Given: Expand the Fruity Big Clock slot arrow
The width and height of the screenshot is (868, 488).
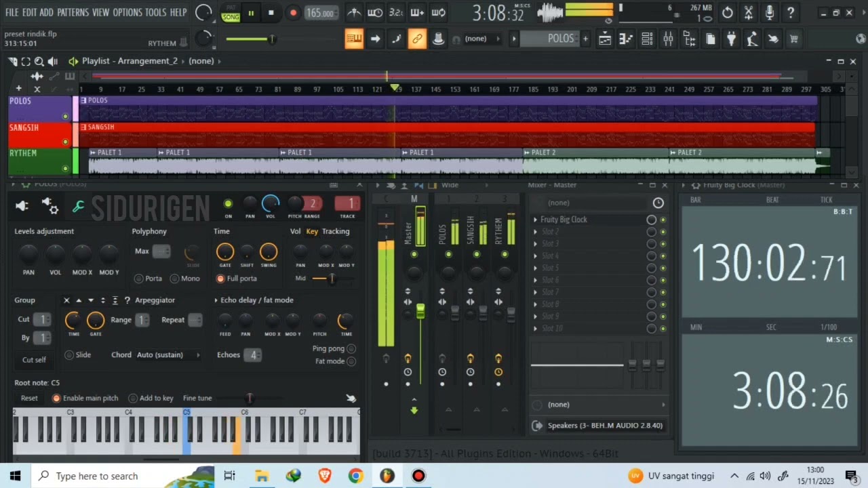Looking at the screenshot, I should [535, 220].
